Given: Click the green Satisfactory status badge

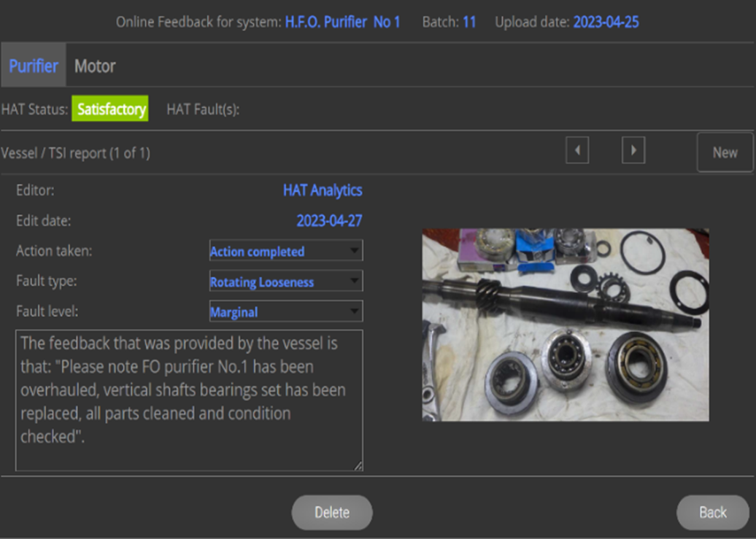Looking at the screenshot, I should [109, 109].
